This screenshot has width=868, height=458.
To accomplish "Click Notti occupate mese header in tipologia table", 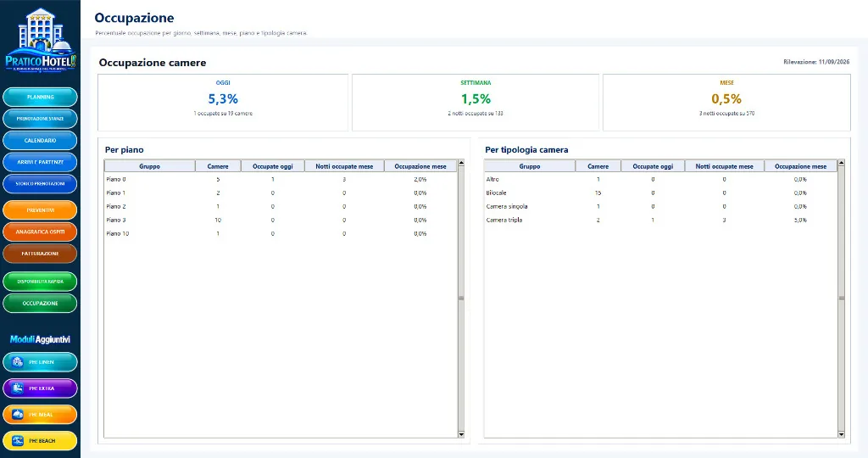I will [724, 166].
